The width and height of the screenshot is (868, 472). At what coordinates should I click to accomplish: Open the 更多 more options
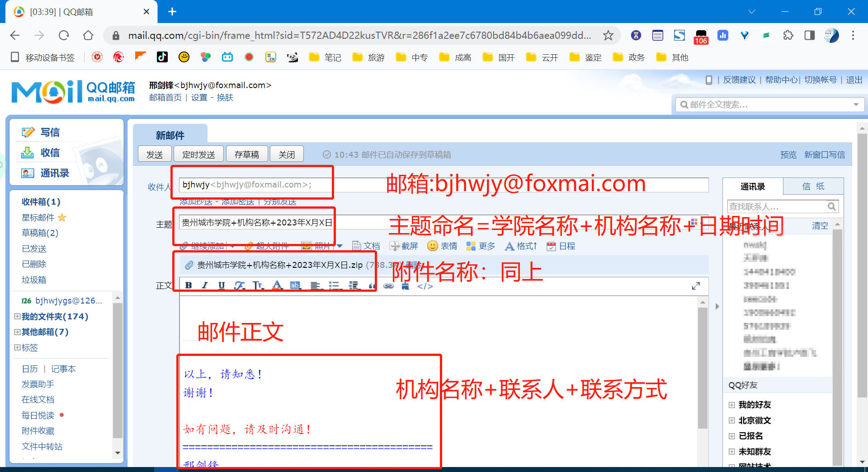click(x=481, y=246)
